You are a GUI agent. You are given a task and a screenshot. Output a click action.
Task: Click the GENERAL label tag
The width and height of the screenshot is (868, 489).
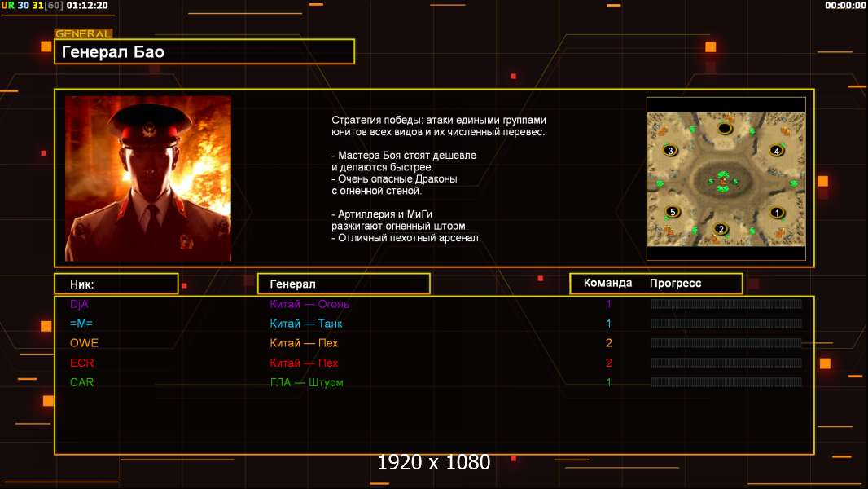tap(83, 33)
